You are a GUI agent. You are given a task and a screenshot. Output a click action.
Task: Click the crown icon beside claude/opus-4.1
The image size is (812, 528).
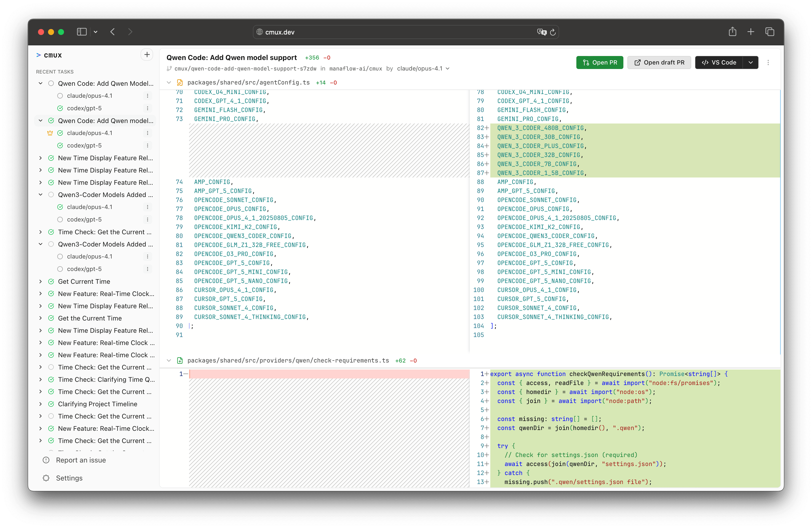tap(50, 133)
